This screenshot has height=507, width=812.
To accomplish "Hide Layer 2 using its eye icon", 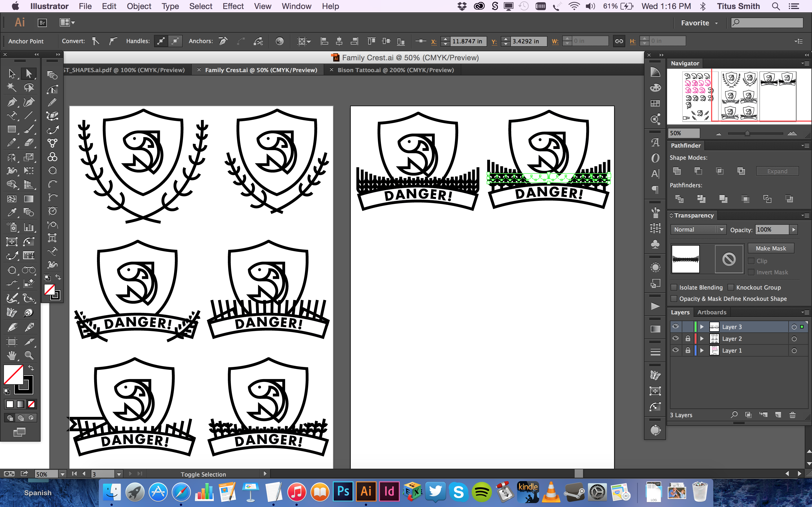I will coord(676,339).
